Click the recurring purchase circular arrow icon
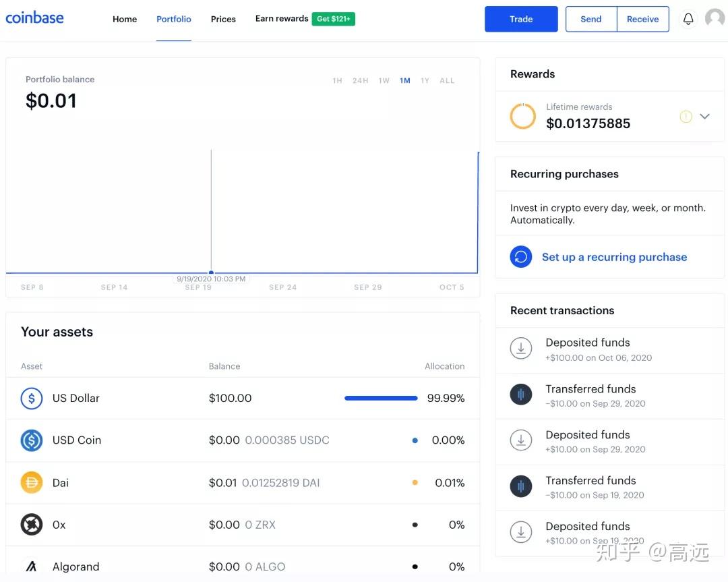This screenshot has height=582, width=728. (521, 257)
